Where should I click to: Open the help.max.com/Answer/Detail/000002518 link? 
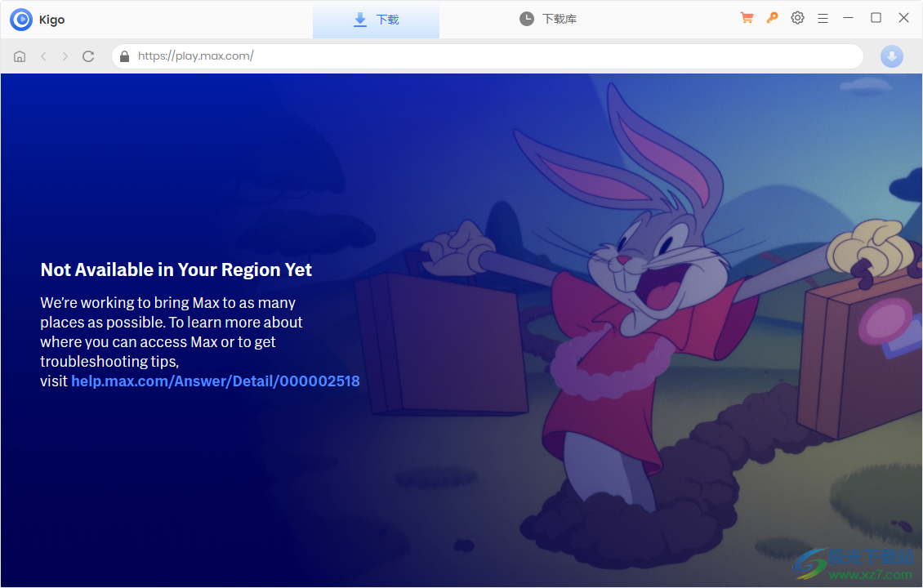pos(216,381)
